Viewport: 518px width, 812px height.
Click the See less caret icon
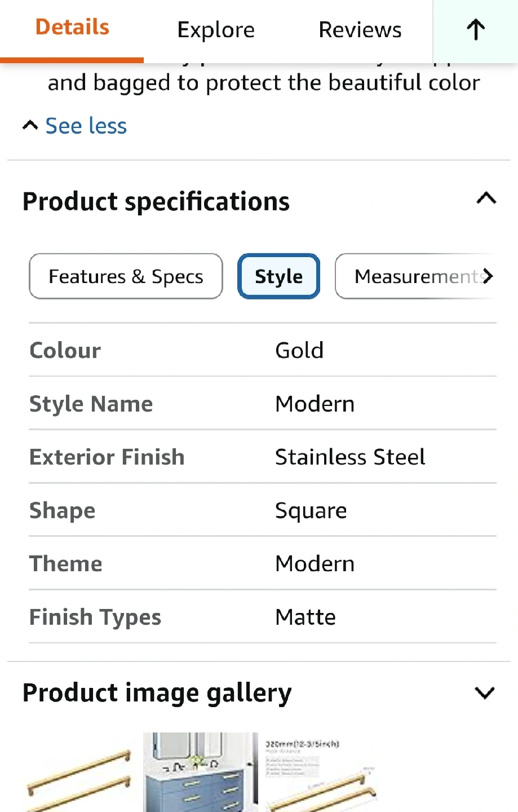click(x=30, y=125)
